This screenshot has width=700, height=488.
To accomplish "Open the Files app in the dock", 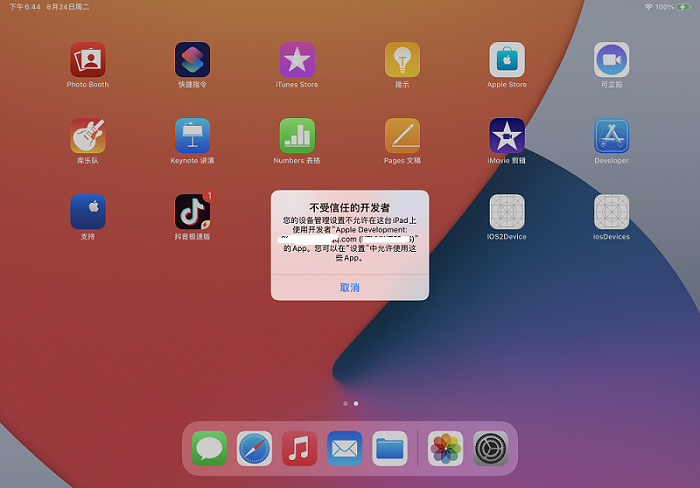I will (x=390, y=448).
